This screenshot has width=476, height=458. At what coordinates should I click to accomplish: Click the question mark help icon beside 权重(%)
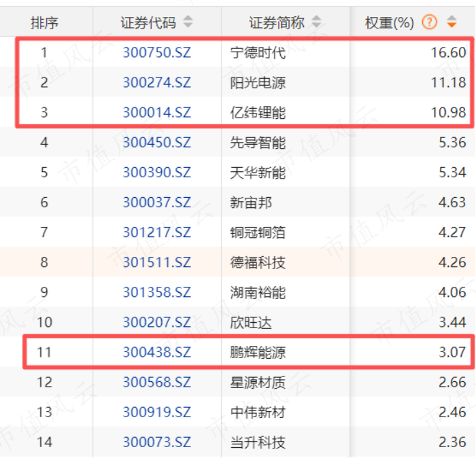click(429, 22)
